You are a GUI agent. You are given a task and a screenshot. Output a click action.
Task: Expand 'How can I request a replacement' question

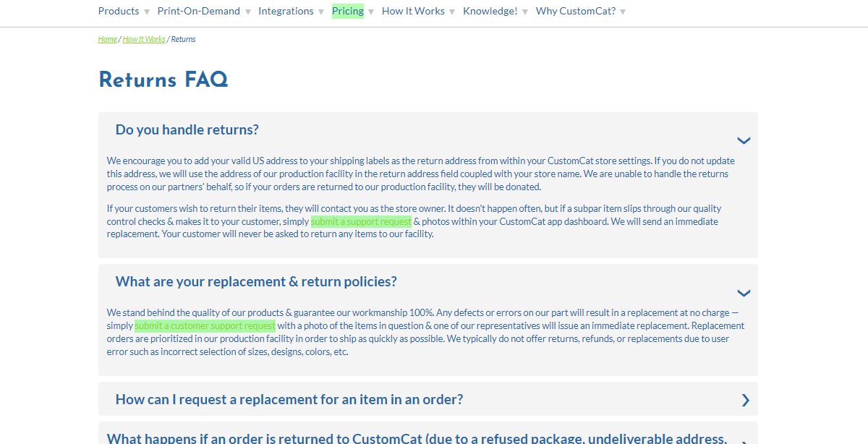(x=745, y=399)
